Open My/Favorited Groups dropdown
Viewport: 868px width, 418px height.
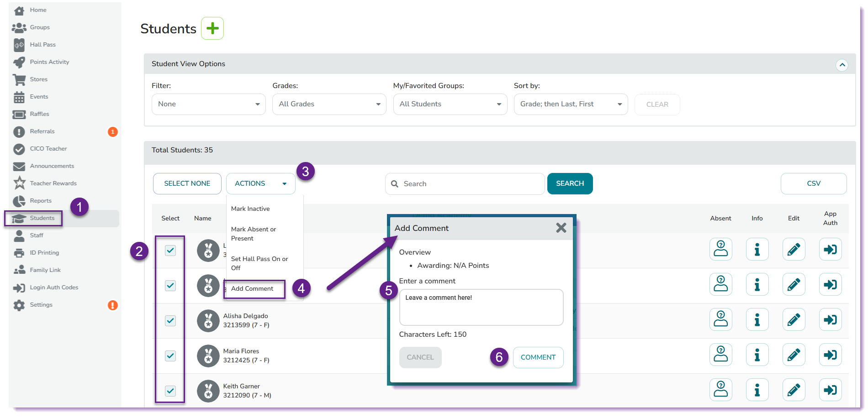[450, 104]
